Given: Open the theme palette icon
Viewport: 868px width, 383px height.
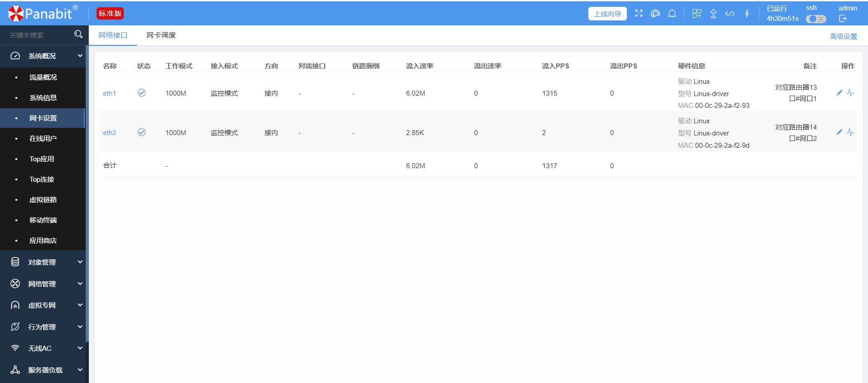Looking at the screenshot, I should coord(655,14).
